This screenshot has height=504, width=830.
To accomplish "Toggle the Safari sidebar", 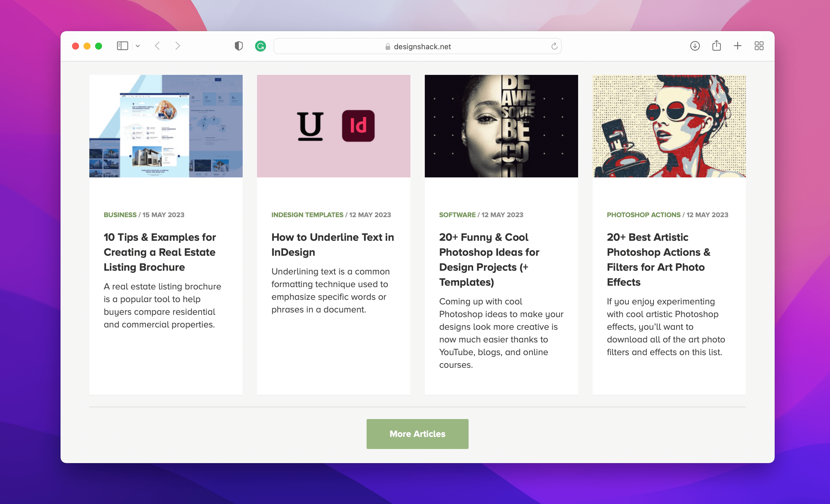I will click(122, 46).
